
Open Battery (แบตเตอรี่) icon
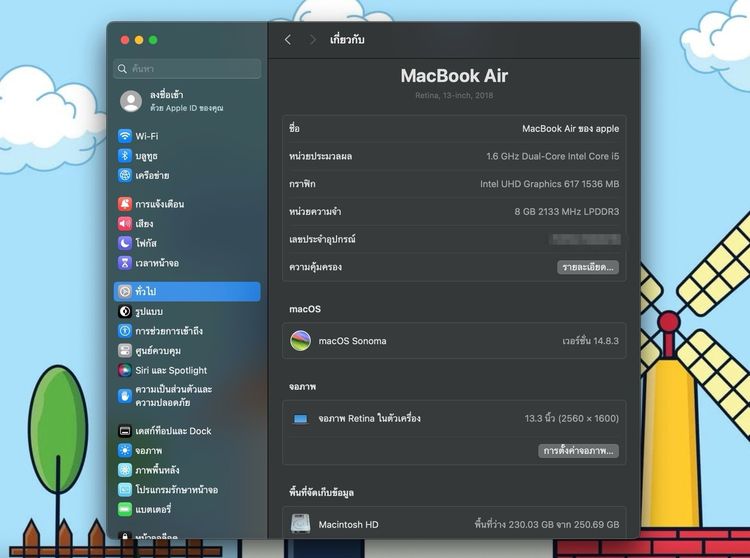(x=125, y=509)
